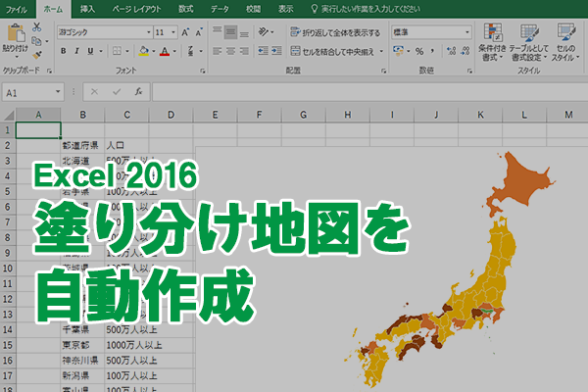Click the accounting currency format icon

coord(398,51)
